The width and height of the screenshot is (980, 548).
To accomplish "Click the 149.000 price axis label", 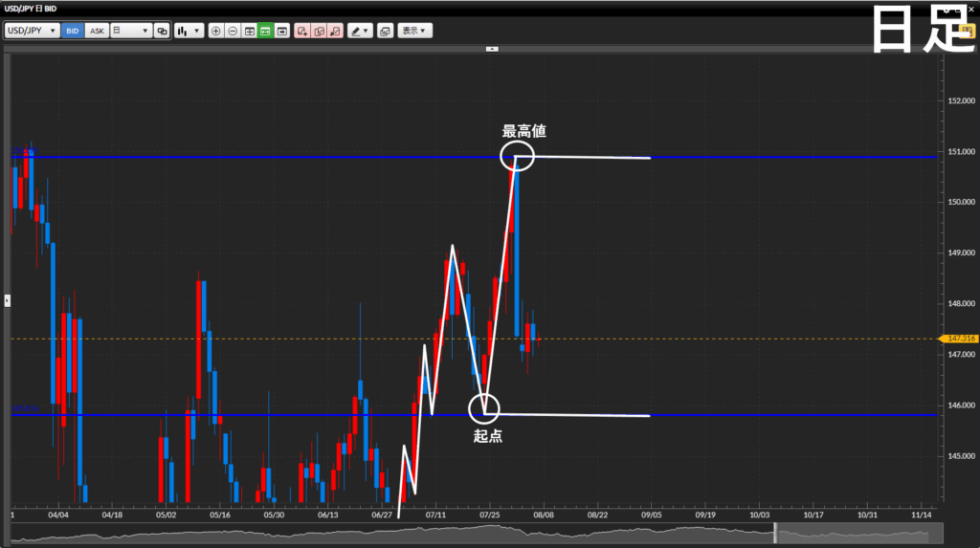I will pyautogui.click(x=961, y=253).
